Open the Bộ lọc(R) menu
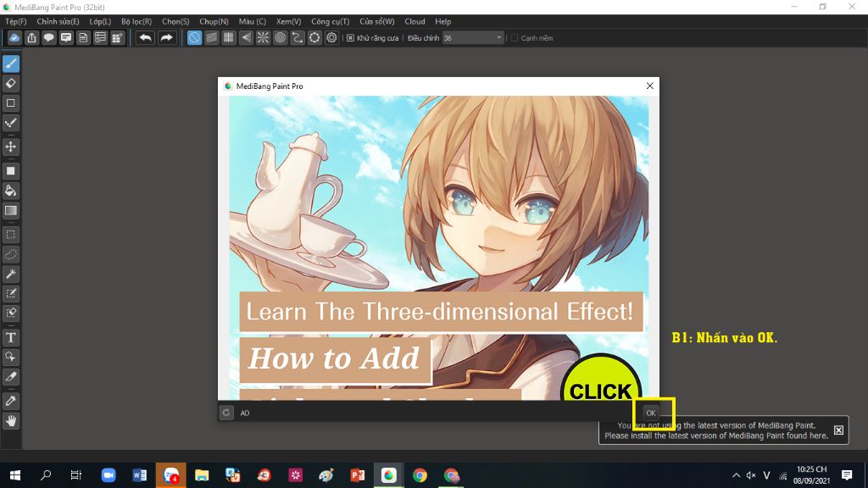Screen dimensions: 868x488 (x=136, y=21)
